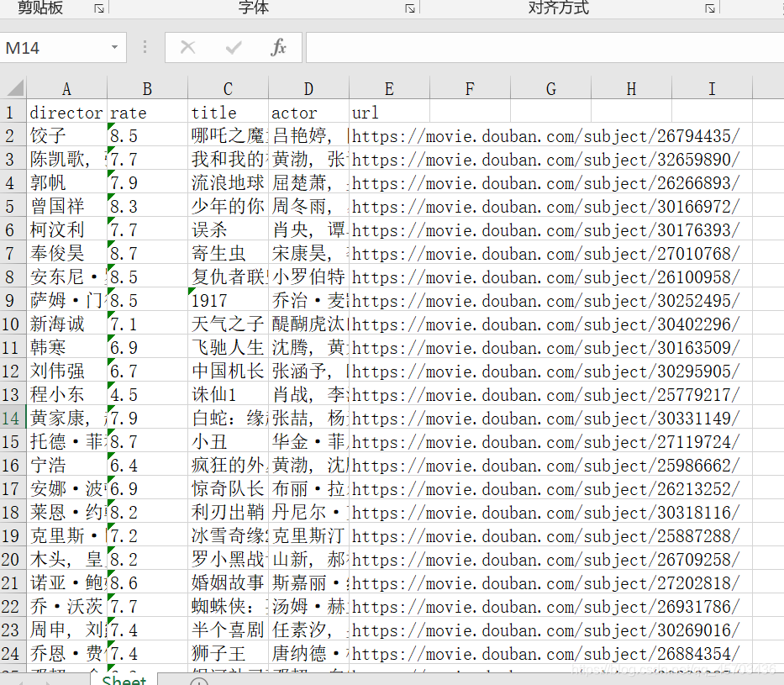Click rate cell '8.3'
Screen dimensions: 784x685
147,206
